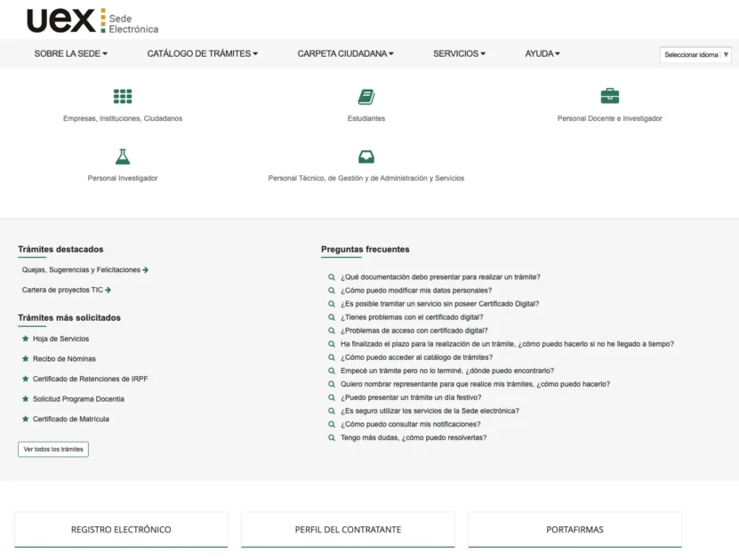The height and width of the screenshot is (560, 739).
Task: Open the Certificado de Retenciones de IRPF link
Action: click(x=90, y=379)
